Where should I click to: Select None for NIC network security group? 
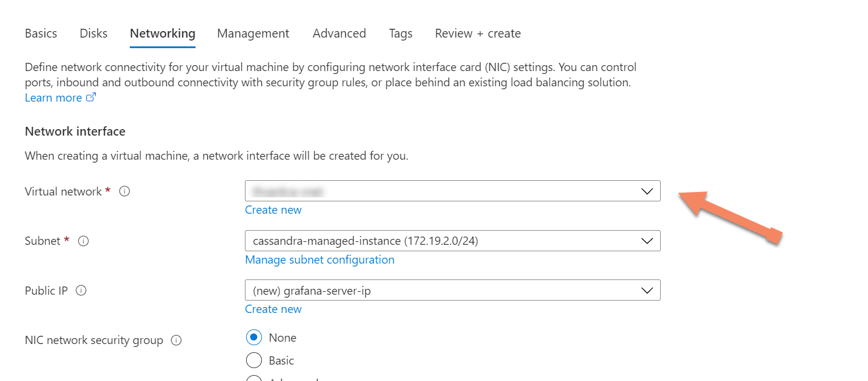tap(254, 338)
